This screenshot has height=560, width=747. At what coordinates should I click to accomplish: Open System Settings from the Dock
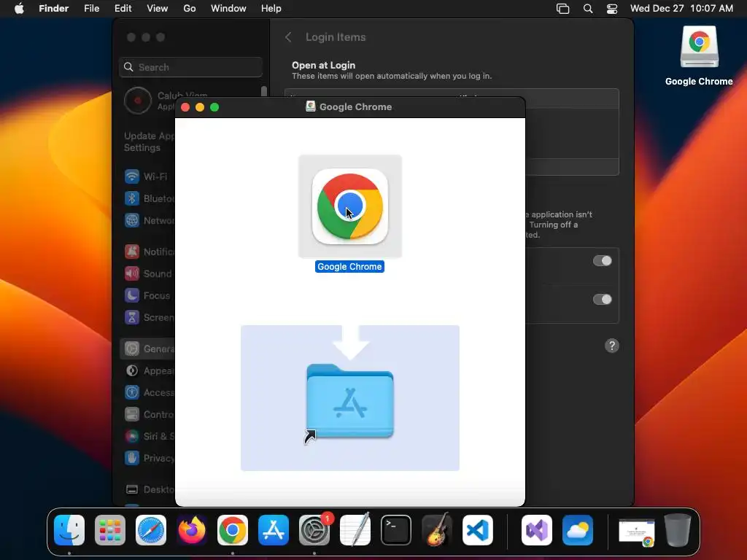pyautogui.click(x=314, y=530)
